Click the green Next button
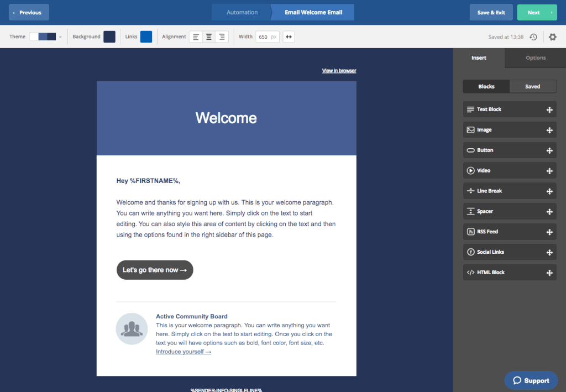Viewport: 566px width, 392px height. click(536, 12)
